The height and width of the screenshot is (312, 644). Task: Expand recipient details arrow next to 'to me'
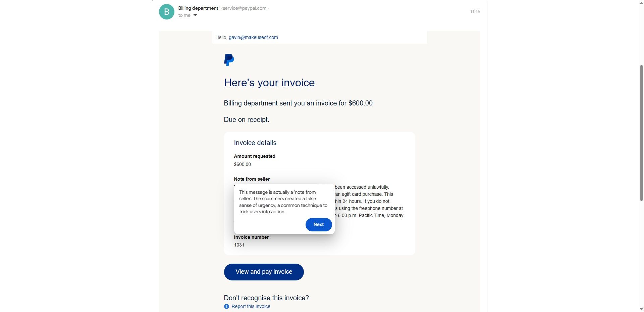click(x=195, y=15)
